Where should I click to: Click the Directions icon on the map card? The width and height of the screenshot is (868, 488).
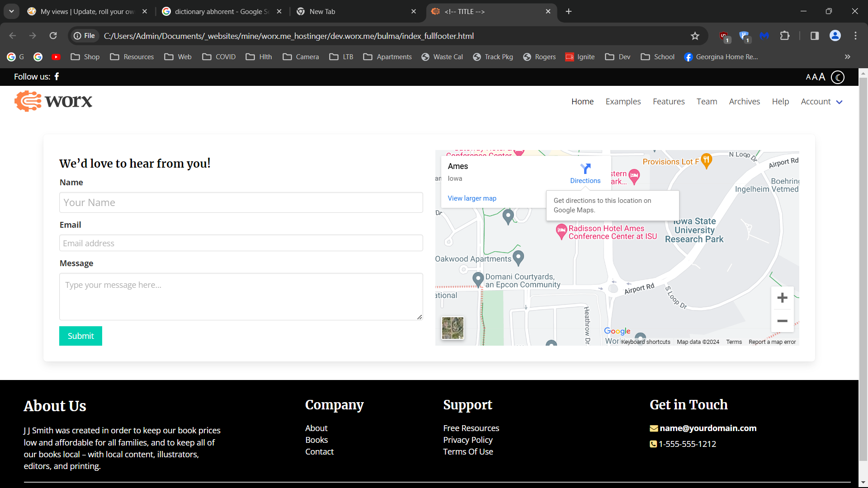point(585,169)
